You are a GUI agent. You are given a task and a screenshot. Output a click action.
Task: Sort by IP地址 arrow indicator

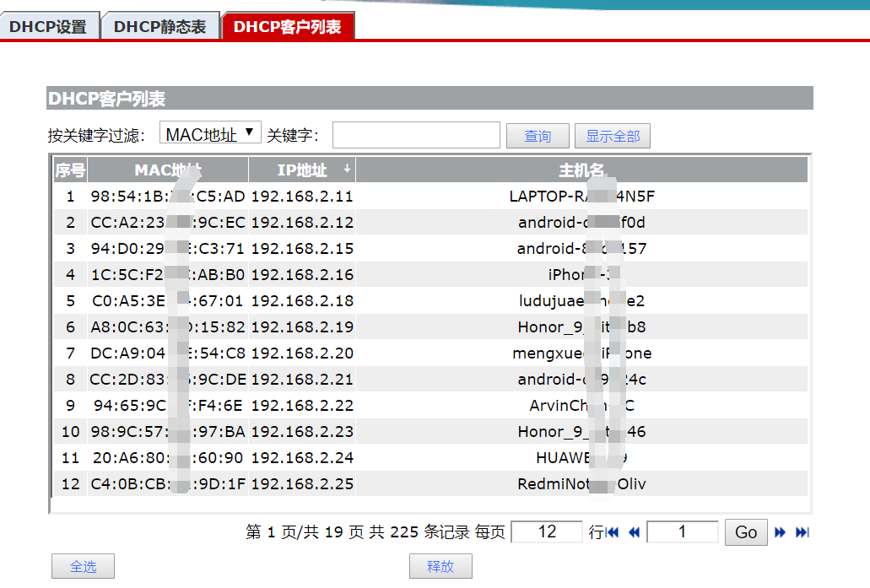(x=347, y=169)
